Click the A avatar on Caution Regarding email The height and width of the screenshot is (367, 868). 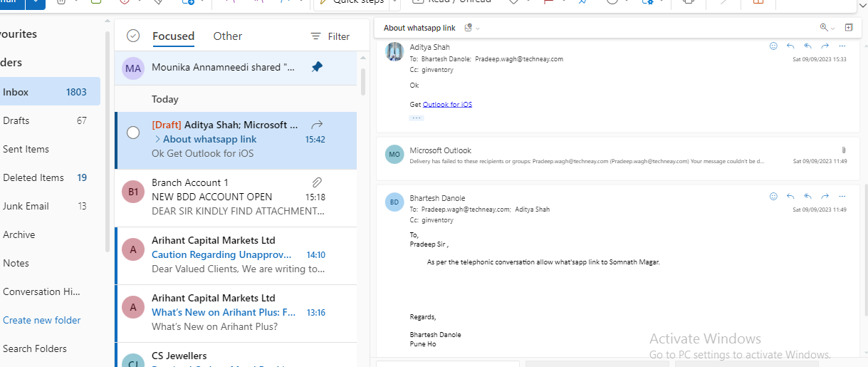[132, 249]
